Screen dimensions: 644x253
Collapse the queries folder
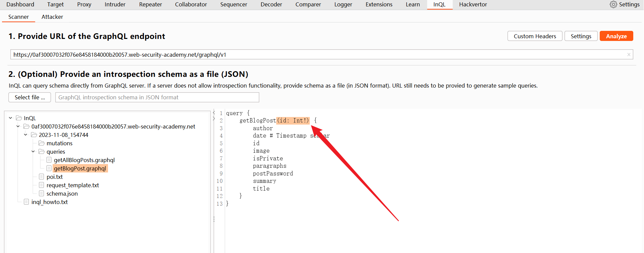pos(33,152)
